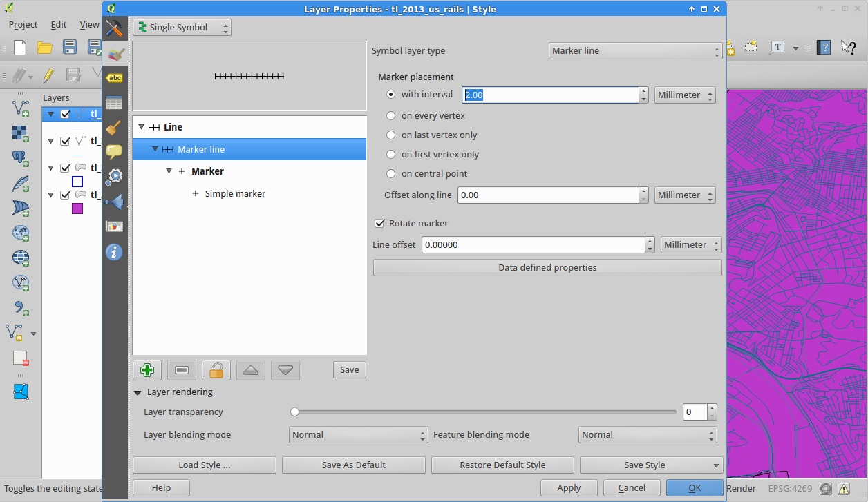Select the 'on every vertex' placement option
Viewport: 868px width, 502px height.
point(391,116)
